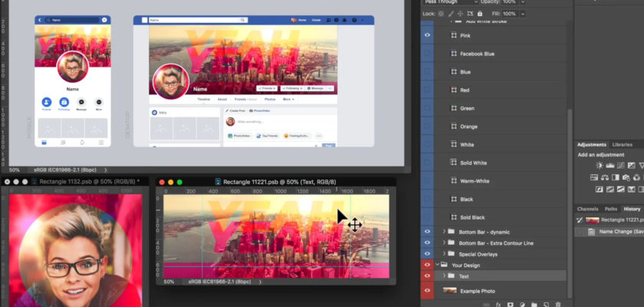Click new fill or adjustment layer icon

[x=522, y=305]
